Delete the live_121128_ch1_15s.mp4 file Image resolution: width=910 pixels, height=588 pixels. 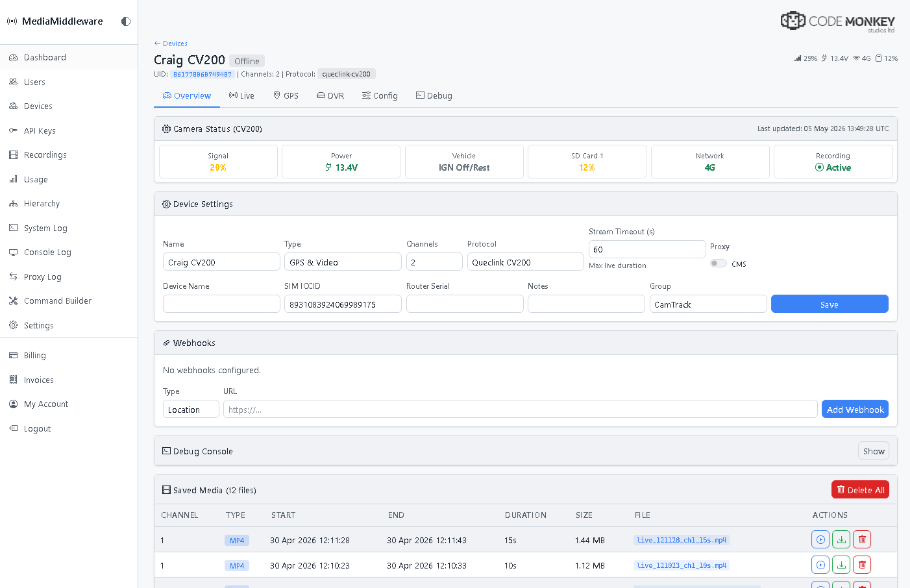862,539
